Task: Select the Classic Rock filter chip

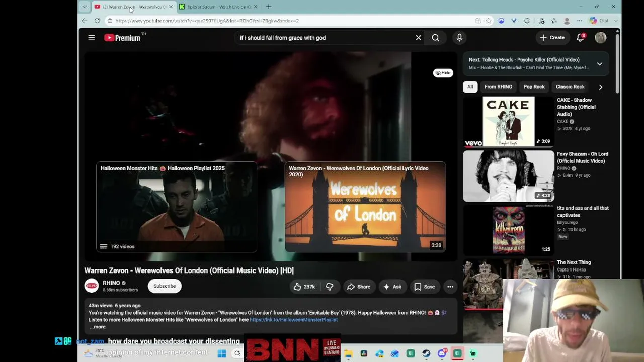Action: [570, 87]
